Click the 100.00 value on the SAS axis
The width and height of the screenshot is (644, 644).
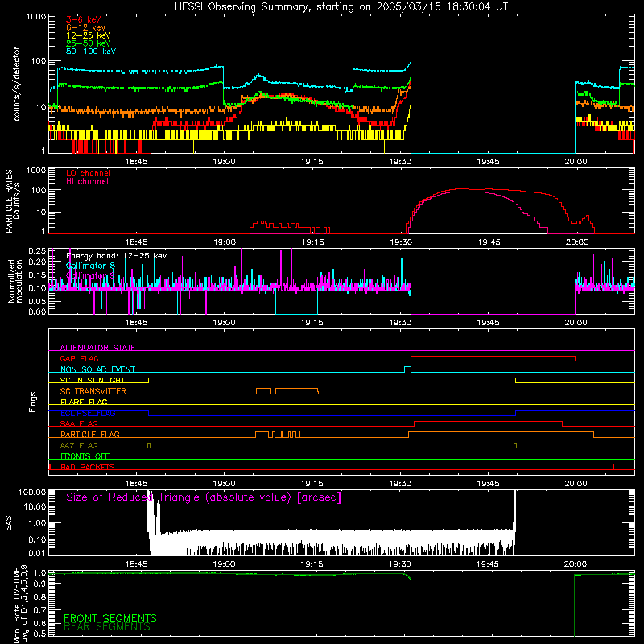[32, 492]
